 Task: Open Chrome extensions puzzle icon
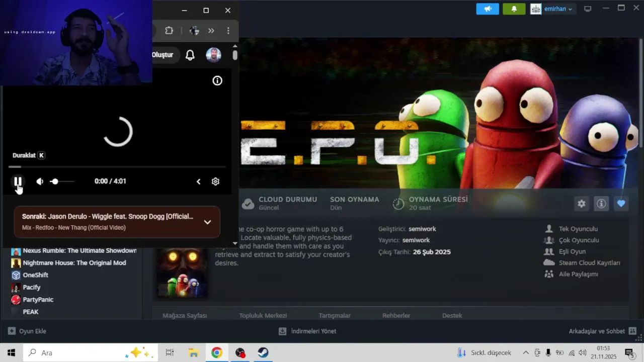click(x=169, y=31)
